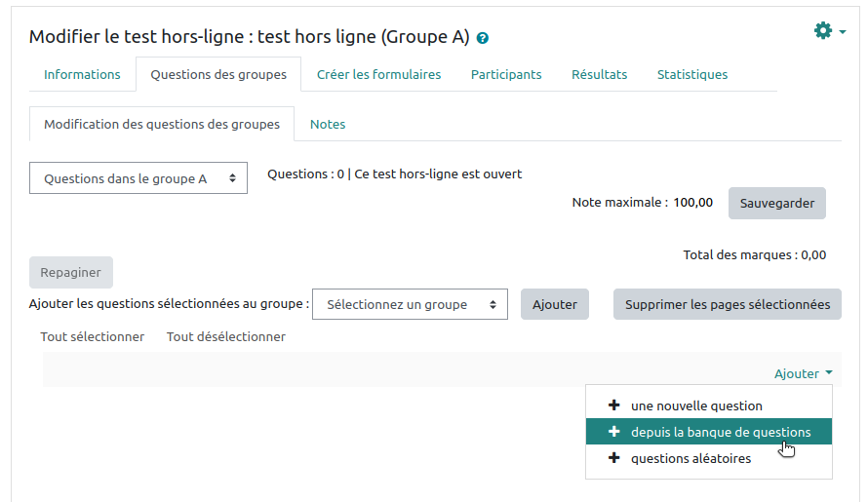Click plus icon beside 'une nouvelle question'

pyautogui.click(x=613, y=405)
